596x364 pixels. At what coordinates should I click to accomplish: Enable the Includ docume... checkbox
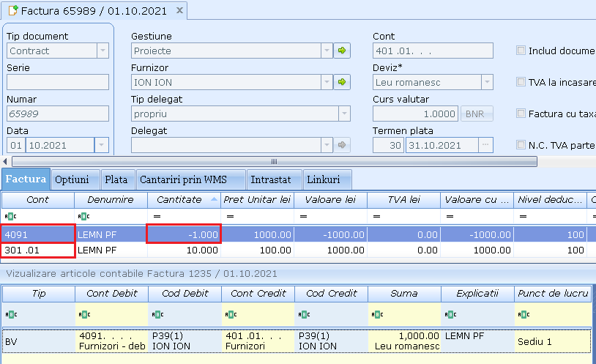tap(521, 51)
